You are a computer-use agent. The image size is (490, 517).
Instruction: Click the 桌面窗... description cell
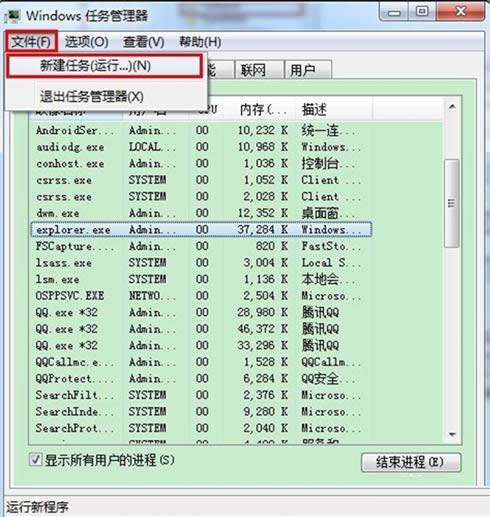coord(328,213)
